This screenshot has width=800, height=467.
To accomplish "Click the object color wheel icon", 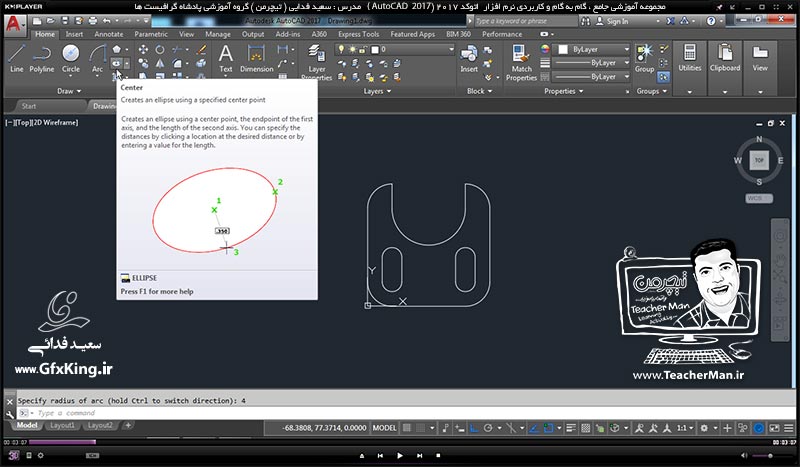I will click(545, 50).
